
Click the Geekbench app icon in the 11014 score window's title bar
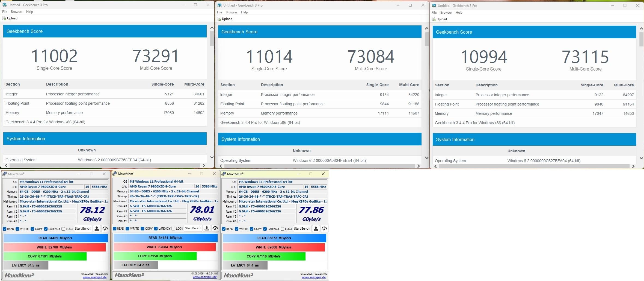(x=219, y=5)
